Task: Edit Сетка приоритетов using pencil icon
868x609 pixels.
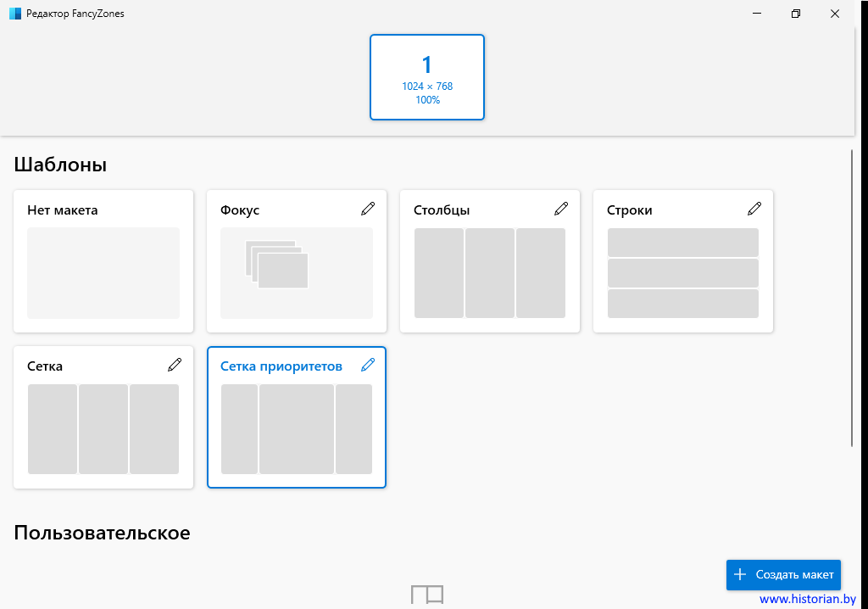Action: 367,365
